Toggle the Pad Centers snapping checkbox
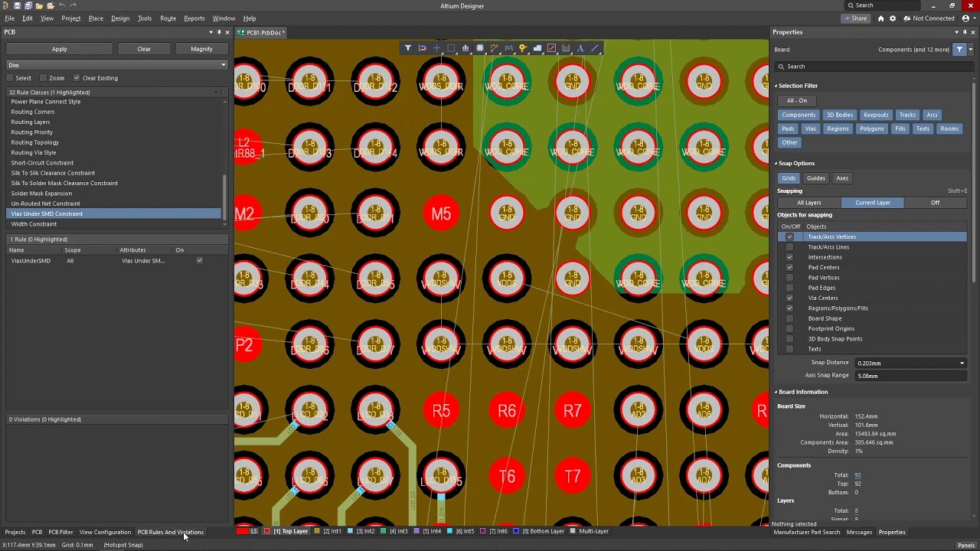980x551 pixels. tap(789, 267)
